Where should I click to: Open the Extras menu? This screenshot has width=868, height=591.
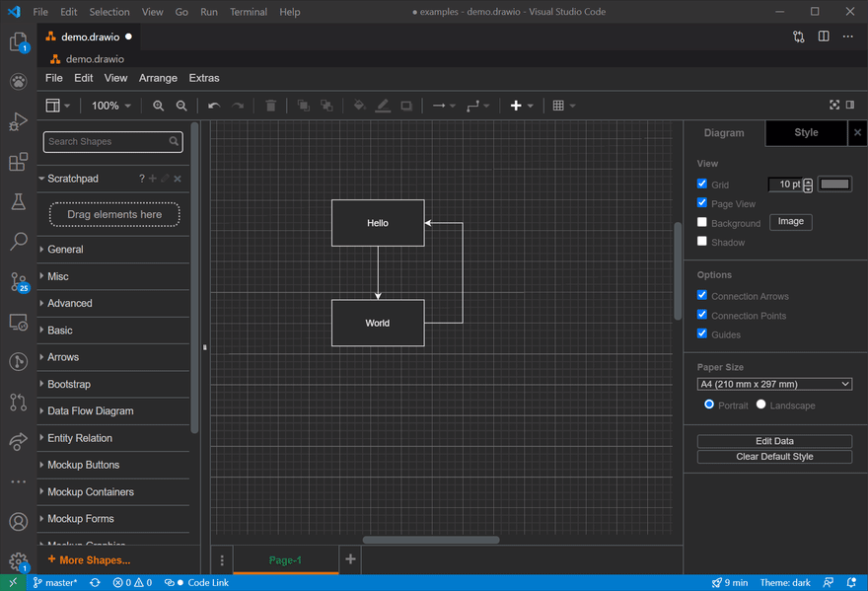[203, 77]
